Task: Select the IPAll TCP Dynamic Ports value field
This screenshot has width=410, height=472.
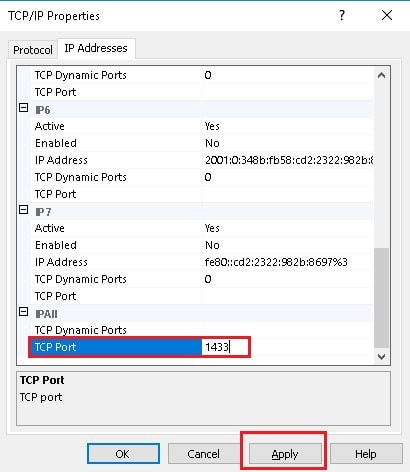Action: [287, 330]
